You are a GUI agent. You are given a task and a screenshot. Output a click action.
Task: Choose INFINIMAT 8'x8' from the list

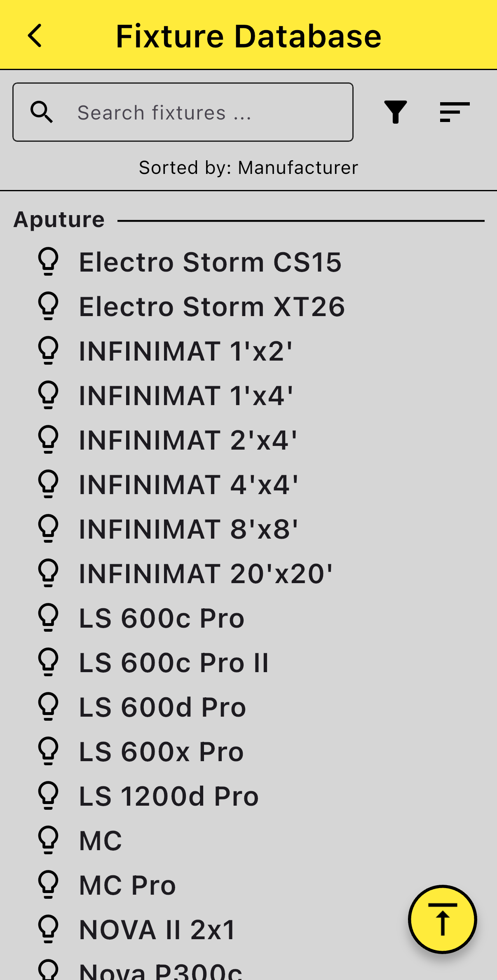248,529
